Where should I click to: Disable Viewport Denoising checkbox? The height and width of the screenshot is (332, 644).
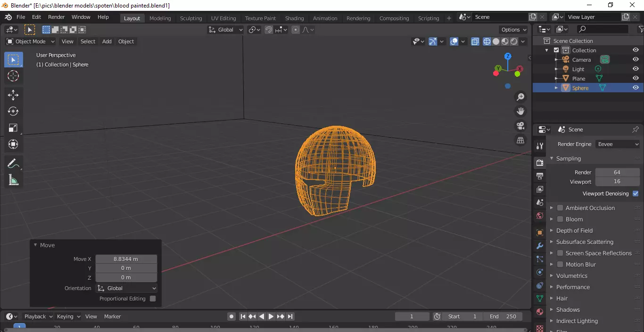(x=636, y=194)
